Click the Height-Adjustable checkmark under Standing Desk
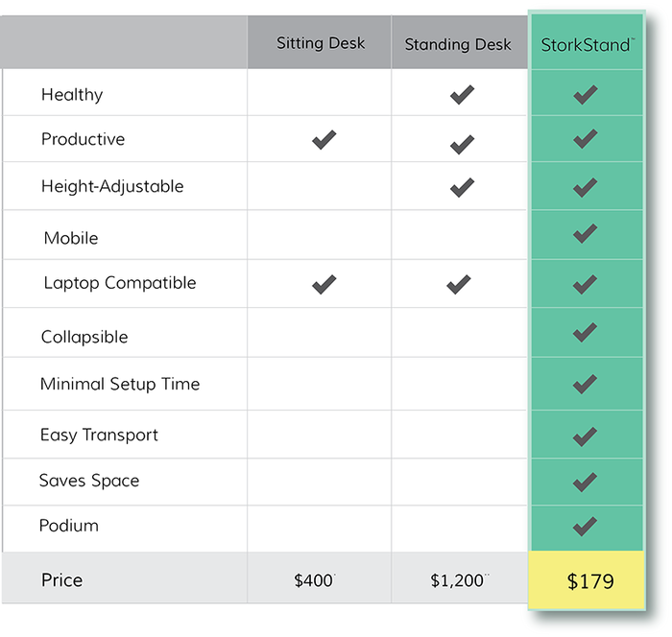The width and height of the screenshot is (672, 637). point(462,187)
